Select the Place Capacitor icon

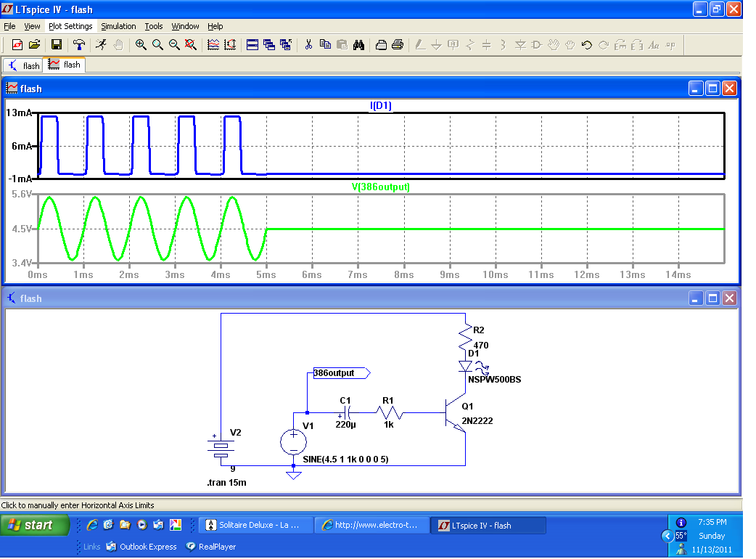487,45
